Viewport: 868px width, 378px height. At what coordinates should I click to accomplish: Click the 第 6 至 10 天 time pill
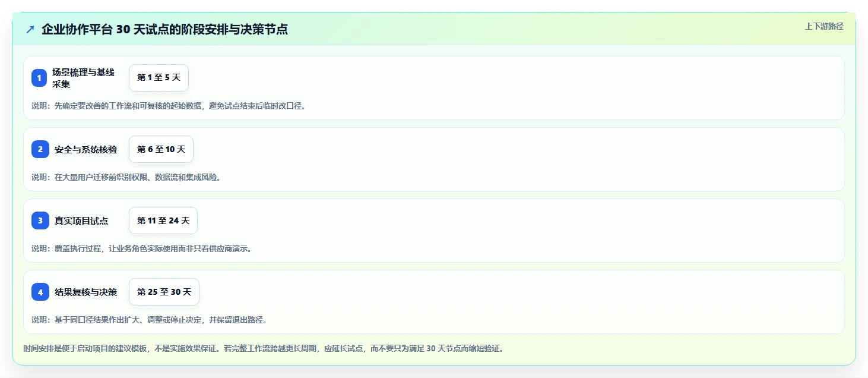[161, 149]
